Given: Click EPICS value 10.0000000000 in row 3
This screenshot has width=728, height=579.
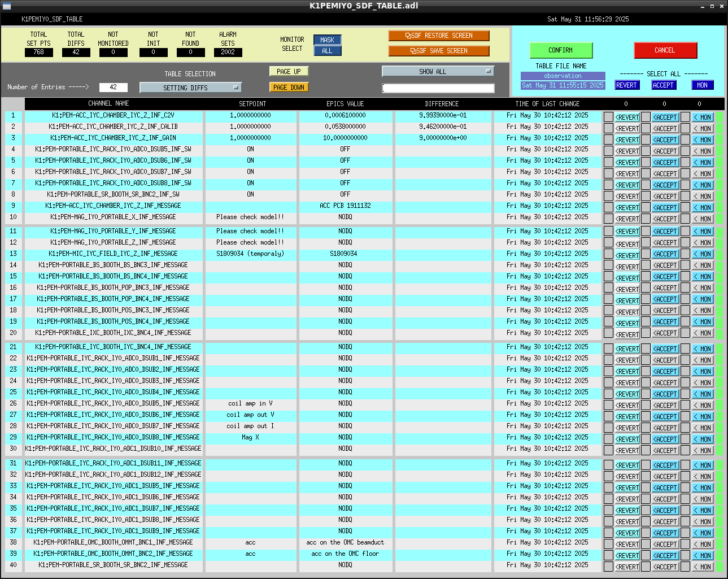Looking at the screenshot, I should (x=345, y=138).
